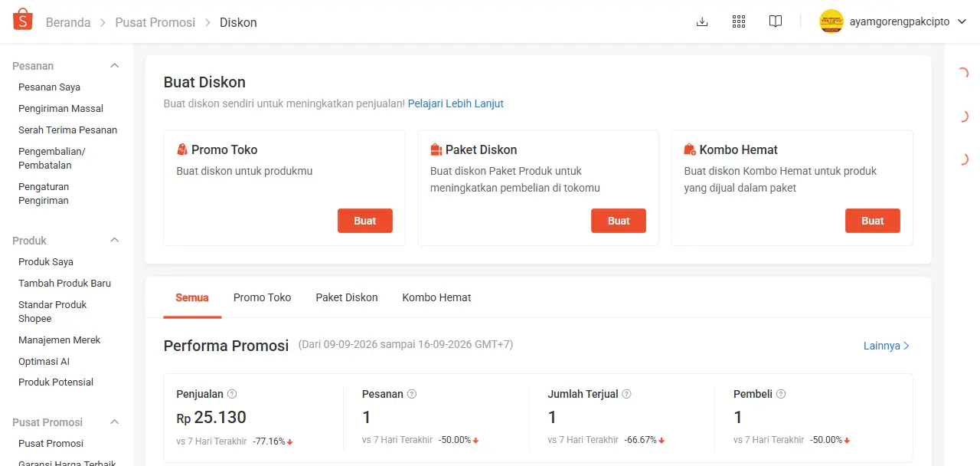Click the ayamgorengpakcipto shop avatar
The height and width of the screenshot is (466, 980).
coord(831,21)
